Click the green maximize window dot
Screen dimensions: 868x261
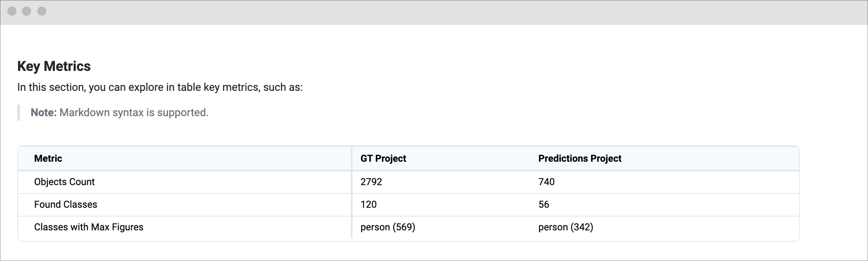point(42,11)
